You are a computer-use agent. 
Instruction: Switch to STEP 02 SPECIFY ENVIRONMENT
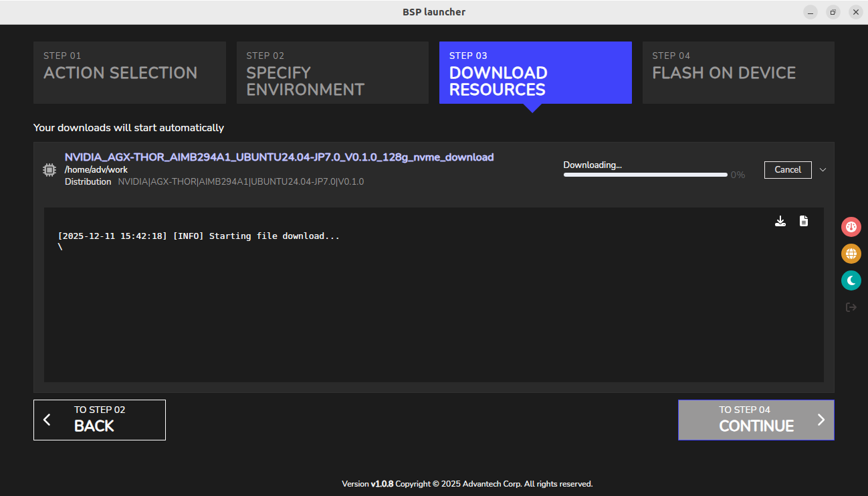[x=332, y=72]
